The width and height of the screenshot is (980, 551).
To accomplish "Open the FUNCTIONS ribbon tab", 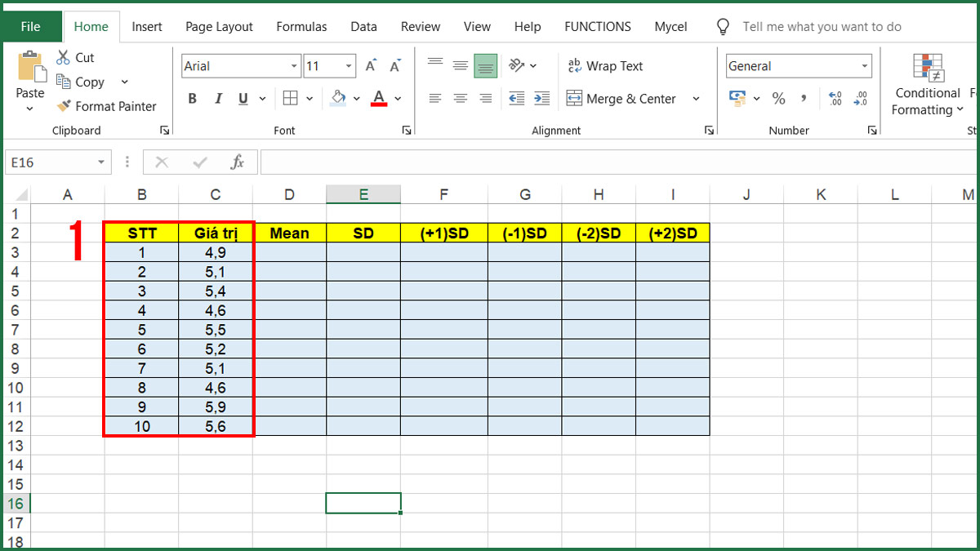I will pyautogui.click(x=598, y=26).
